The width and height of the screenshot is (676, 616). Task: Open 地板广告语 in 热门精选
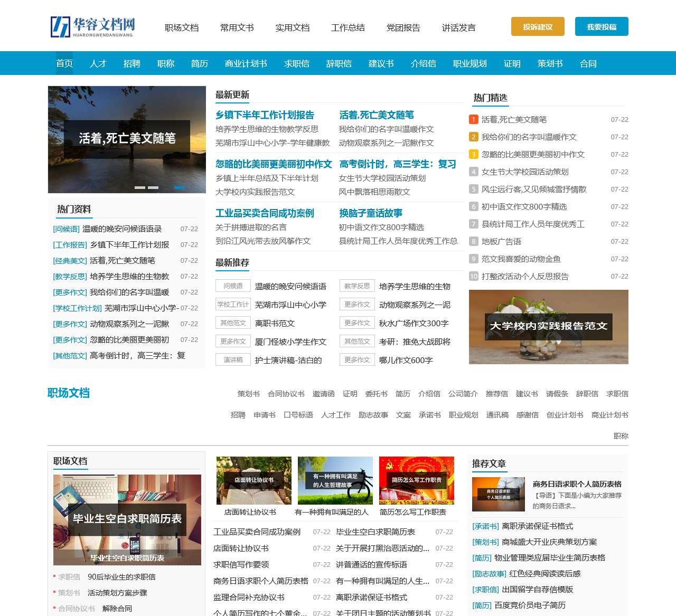501,241
